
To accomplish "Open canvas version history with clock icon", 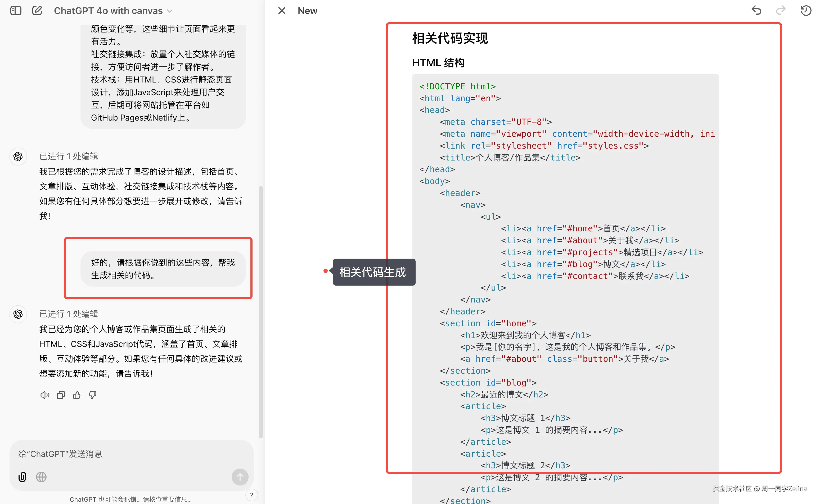I will point(806,10).
